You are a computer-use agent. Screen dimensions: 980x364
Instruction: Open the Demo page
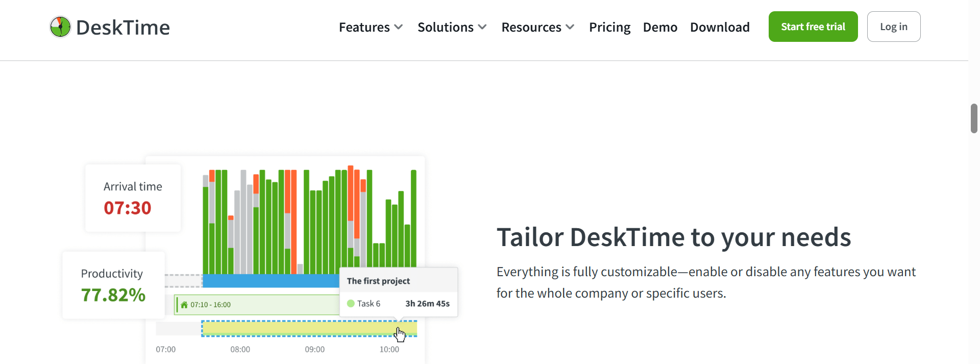pyautogui.click(x=660, y=27)
